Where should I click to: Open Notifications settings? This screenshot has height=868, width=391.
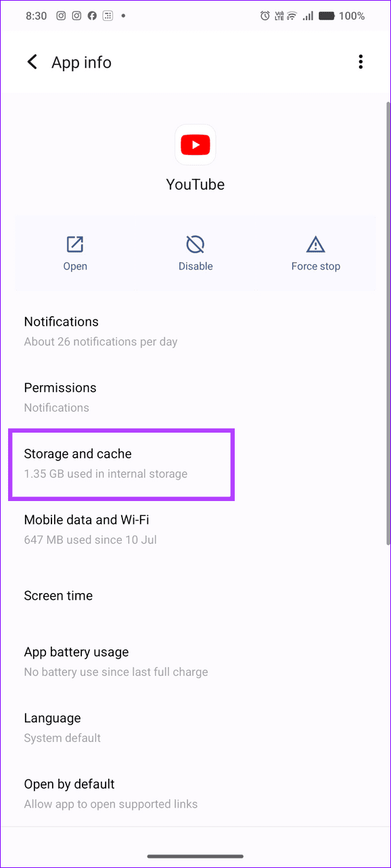click(x=195, y=331)
